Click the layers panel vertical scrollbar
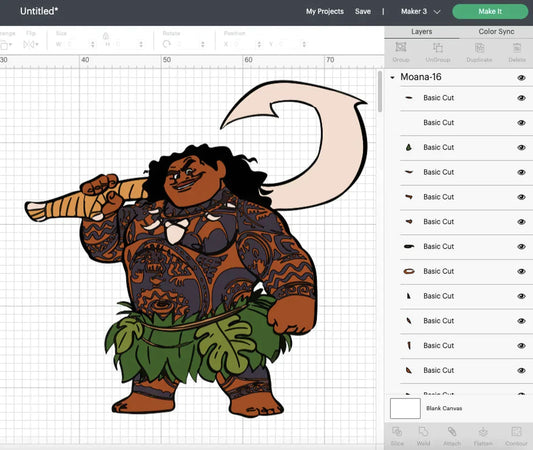533x450 pixels. tap(380, 91)
